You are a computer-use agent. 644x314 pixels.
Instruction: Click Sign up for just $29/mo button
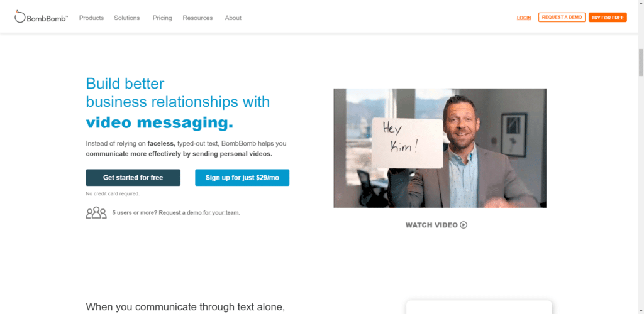click(242, 178)
